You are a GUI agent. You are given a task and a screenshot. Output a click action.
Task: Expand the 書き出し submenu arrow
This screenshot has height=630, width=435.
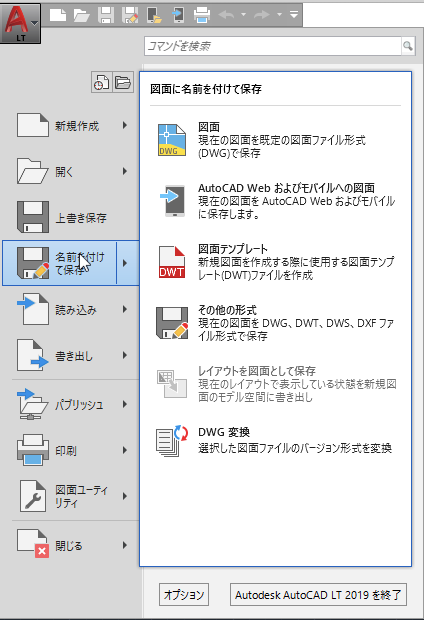point(125,356)
